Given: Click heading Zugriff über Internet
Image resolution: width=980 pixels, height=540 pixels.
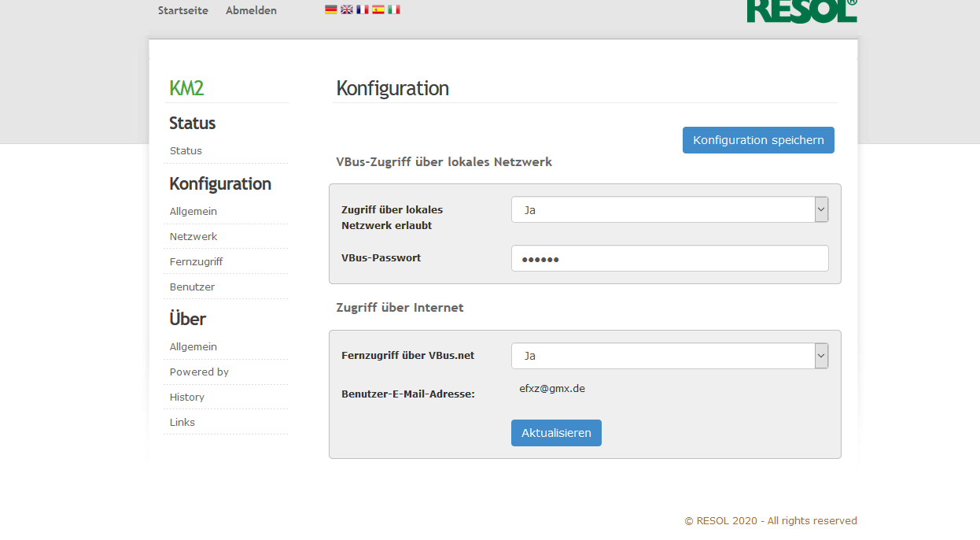Looking at the screenshot, I should (x=400, y=308).
